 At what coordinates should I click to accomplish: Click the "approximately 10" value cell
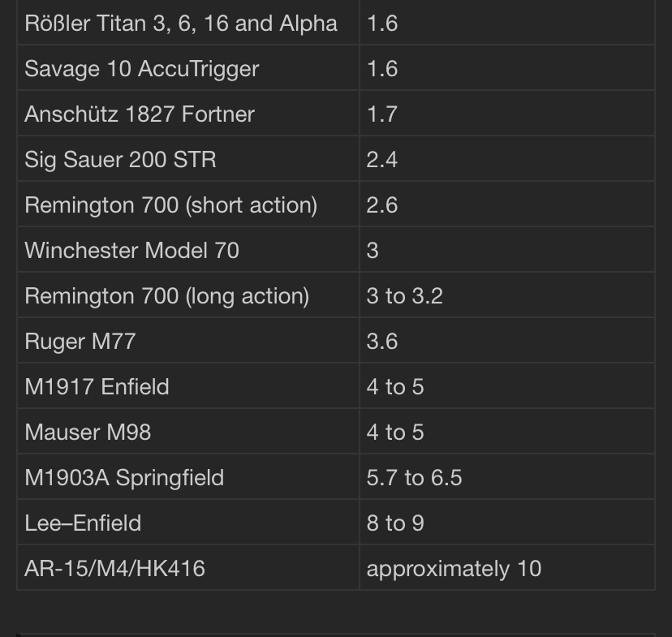(454, 569)
